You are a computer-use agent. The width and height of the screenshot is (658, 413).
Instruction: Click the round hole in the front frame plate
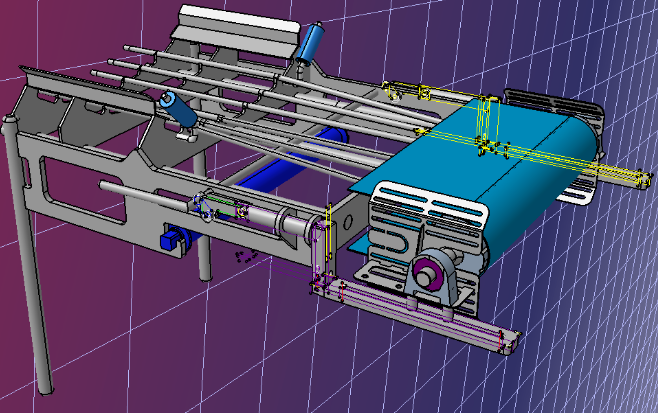point(348,222)
